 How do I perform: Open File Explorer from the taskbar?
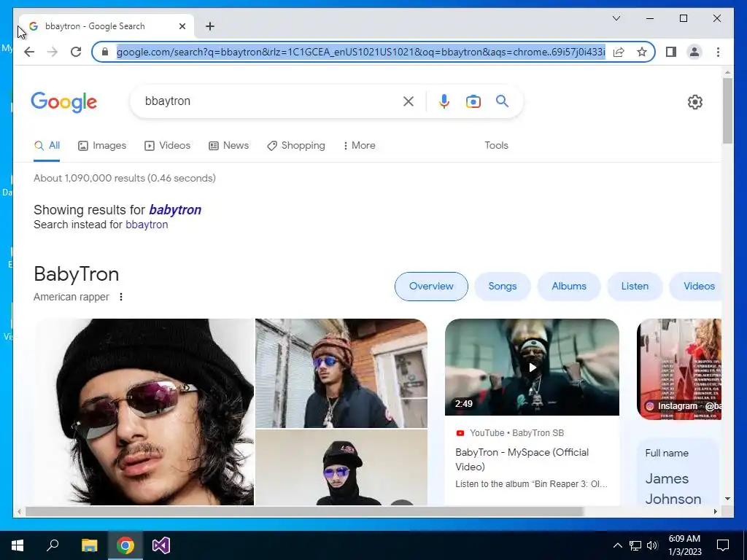coord(89,545)
